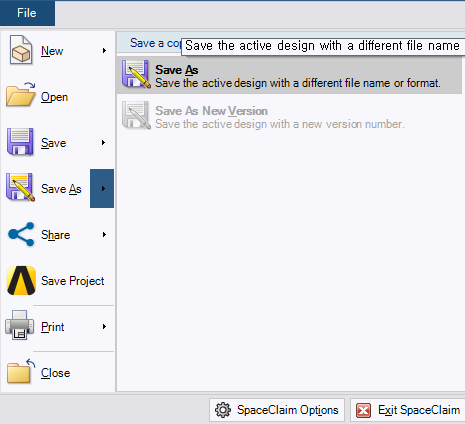Expand the Share submenu arrow
This screenshot has width=465, height=424.
(104, 235)
